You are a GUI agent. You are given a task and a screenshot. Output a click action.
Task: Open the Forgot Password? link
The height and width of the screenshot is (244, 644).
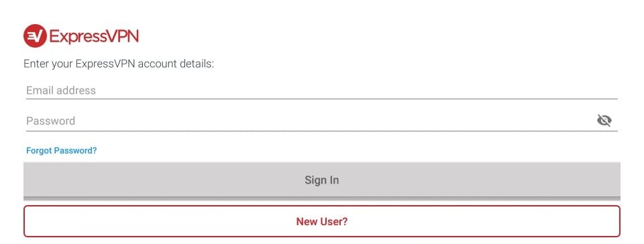[x=62, y=151]
